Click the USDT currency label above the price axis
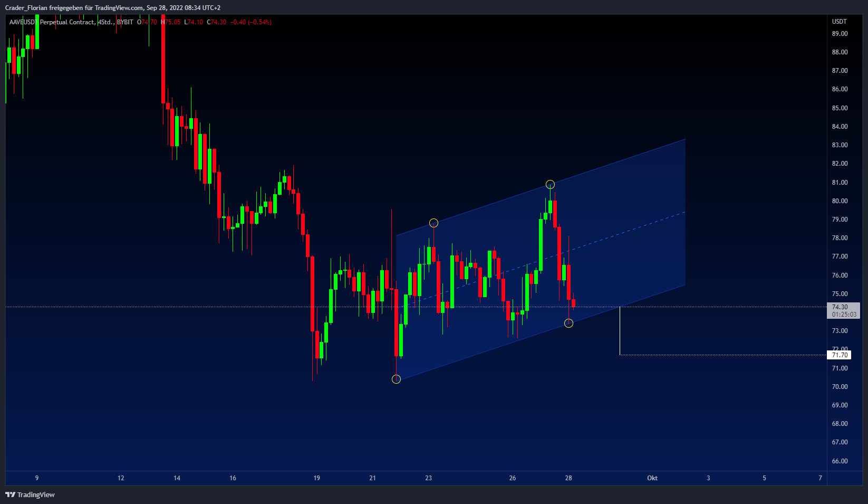868x504 pixels. click(839, 22)
